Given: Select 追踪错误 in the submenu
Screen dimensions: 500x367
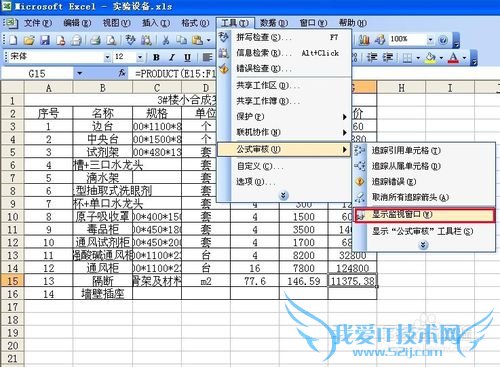Looking at the screenshot, I should (x=424, y=182).
